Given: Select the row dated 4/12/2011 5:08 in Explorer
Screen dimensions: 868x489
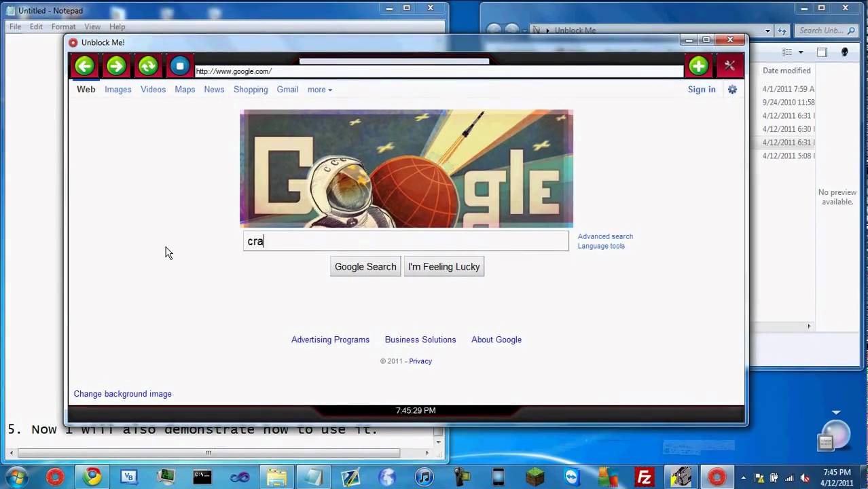Looking at the screenshot, I should coord(788,156).
